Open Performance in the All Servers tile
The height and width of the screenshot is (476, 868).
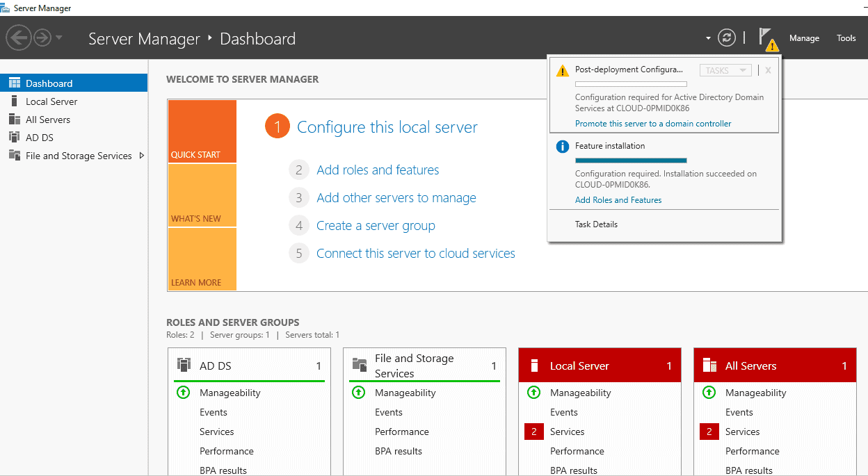(x=753, y=451)
